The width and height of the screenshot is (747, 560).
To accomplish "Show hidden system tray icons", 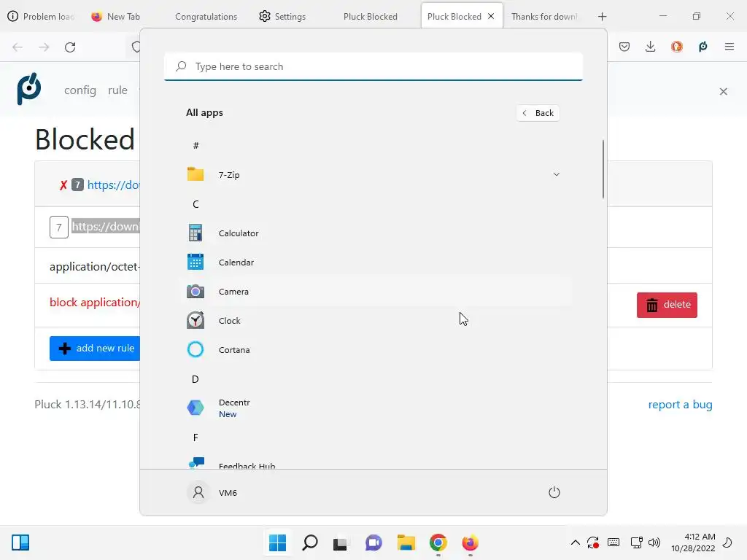I will (x=576, y=542).
